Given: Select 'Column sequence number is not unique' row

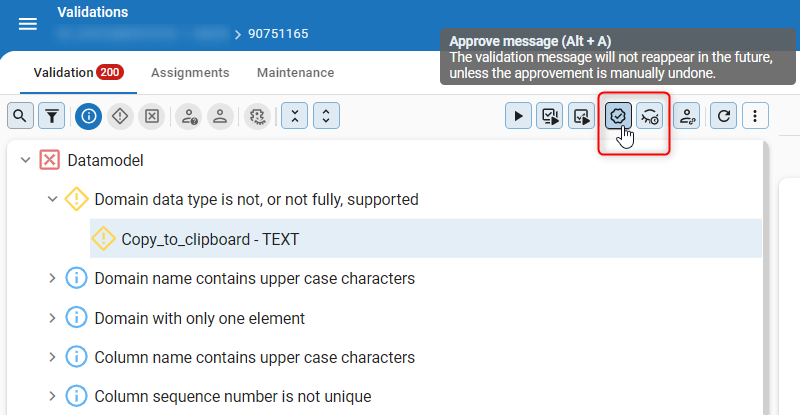Looking at the screenshot, I should click(x=233, y=396).
